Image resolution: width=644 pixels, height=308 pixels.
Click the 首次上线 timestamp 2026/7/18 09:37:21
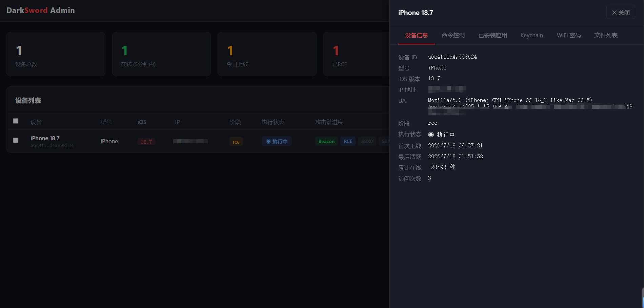[455, 146]
